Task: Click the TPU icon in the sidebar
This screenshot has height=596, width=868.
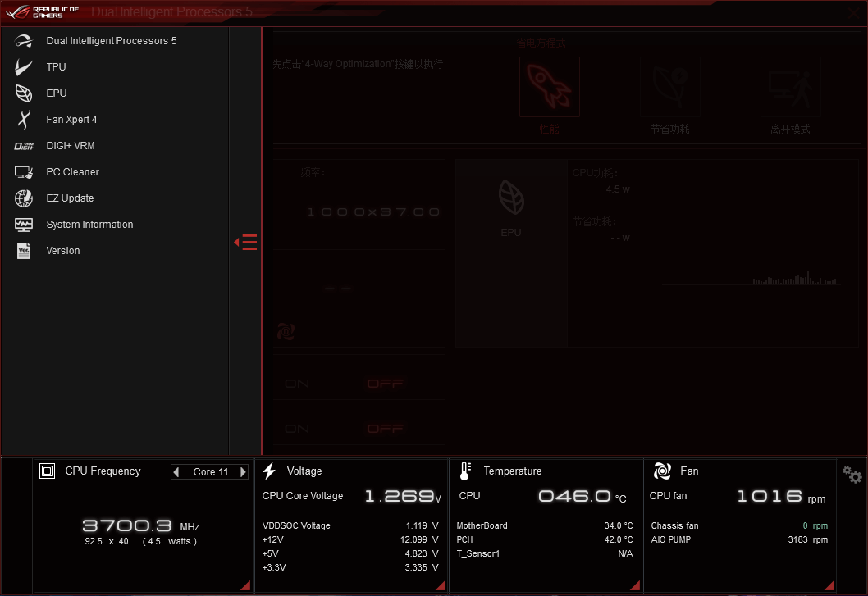Action: pyautogui.click(x=24, y=67)
